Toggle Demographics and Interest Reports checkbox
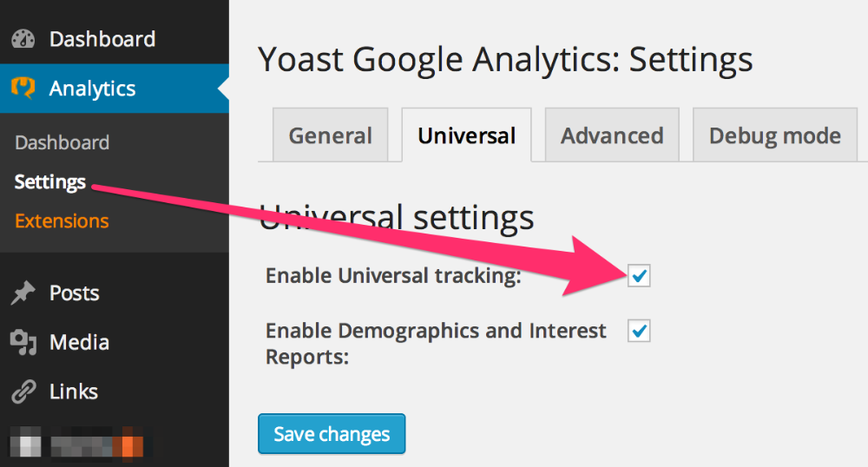Viewport: 868px width, 467px height. coord(639,331)
